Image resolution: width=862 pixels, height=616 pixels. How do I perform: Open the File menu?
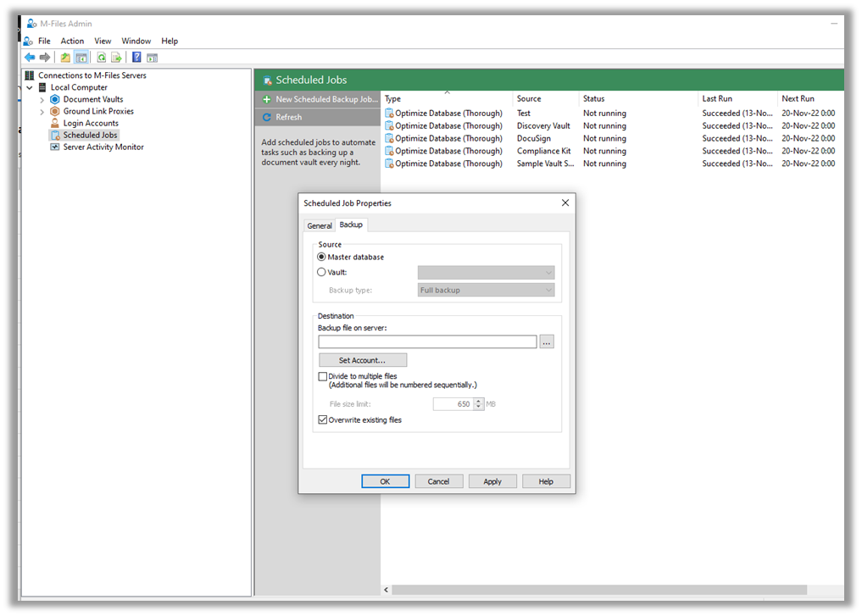click(44, 41)
